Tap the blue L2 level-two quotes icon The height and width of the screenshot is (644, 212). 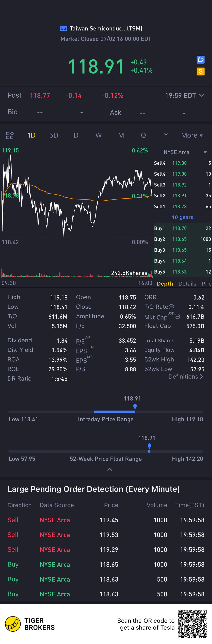point(201,59)
